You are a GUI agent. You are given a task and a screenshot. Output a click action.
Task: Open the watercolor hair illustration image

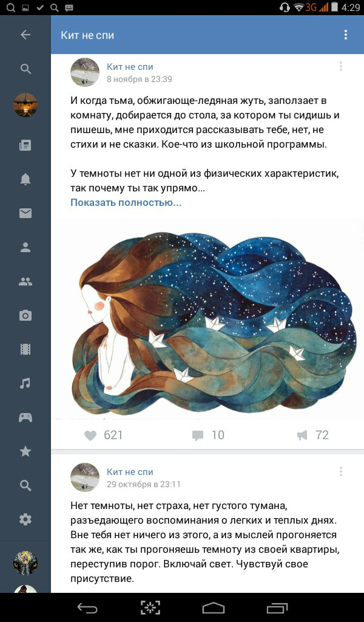(x=207, y=320)
